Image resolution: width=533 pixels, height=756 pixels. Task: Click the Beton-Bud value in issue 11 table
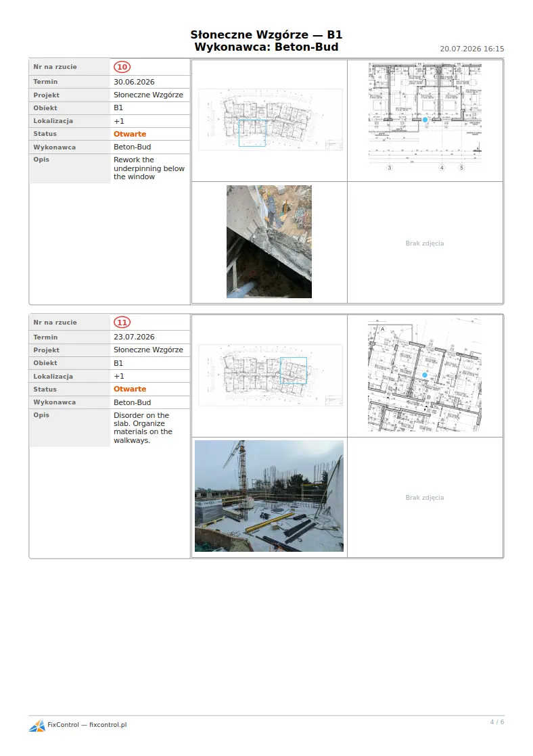pyautogui.click(x=132, y=402)
